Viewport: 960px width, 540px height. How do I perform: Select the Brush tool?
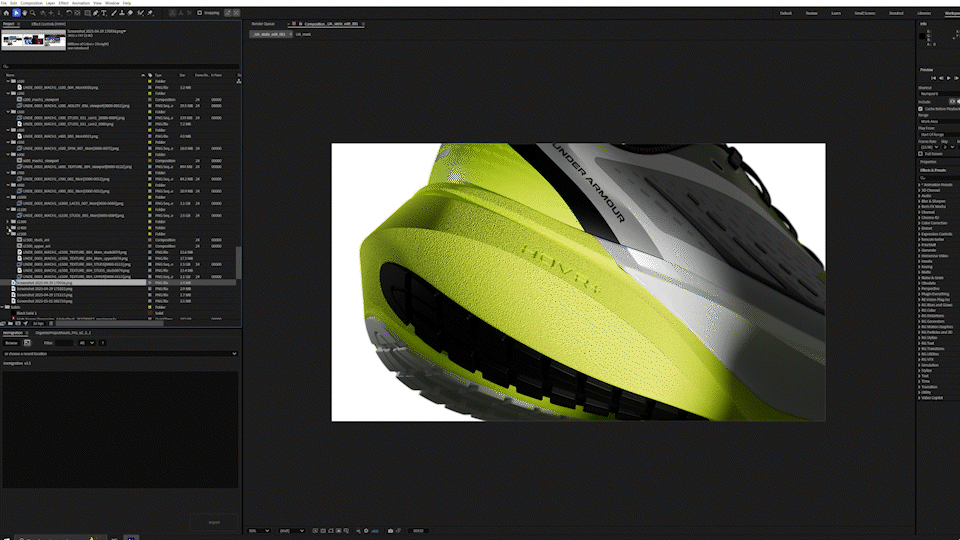[x=113, y=13]
